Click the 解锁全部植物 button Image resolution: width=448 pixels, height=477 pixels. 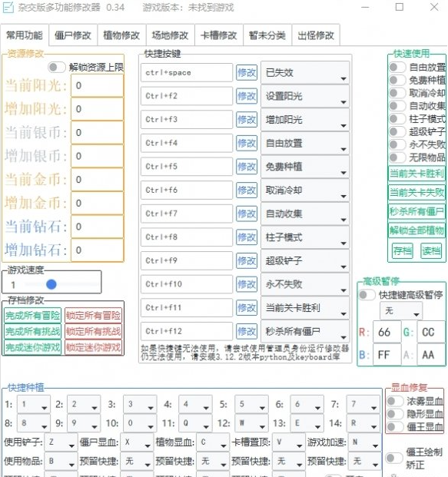(x=416, y=230)
